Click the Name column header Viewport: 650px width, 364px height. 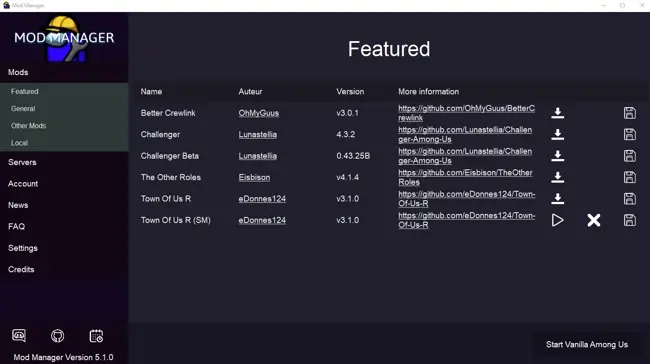tap(151, 92)
